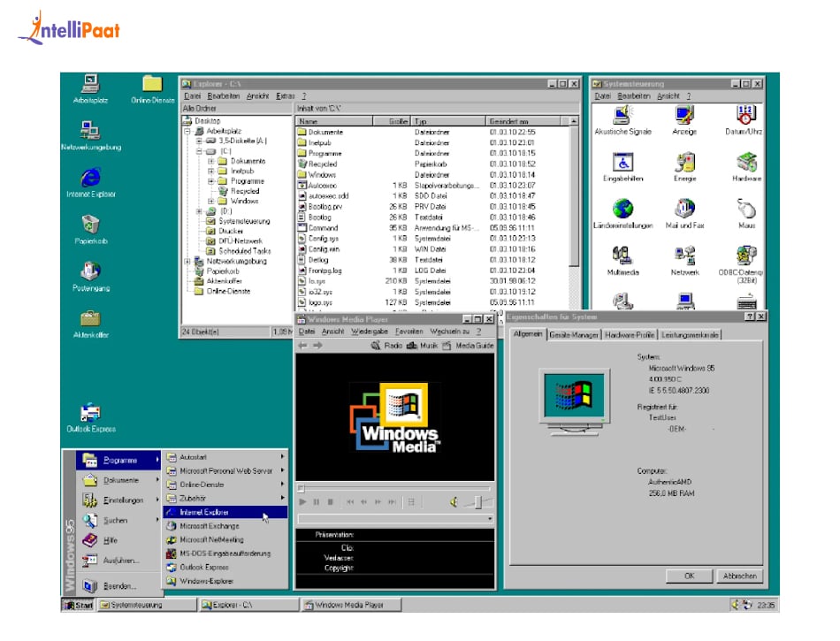The height and width of the screenshot is (641, 840).
Task: Open the Netzwerk control panel icon
Action: 684,262
